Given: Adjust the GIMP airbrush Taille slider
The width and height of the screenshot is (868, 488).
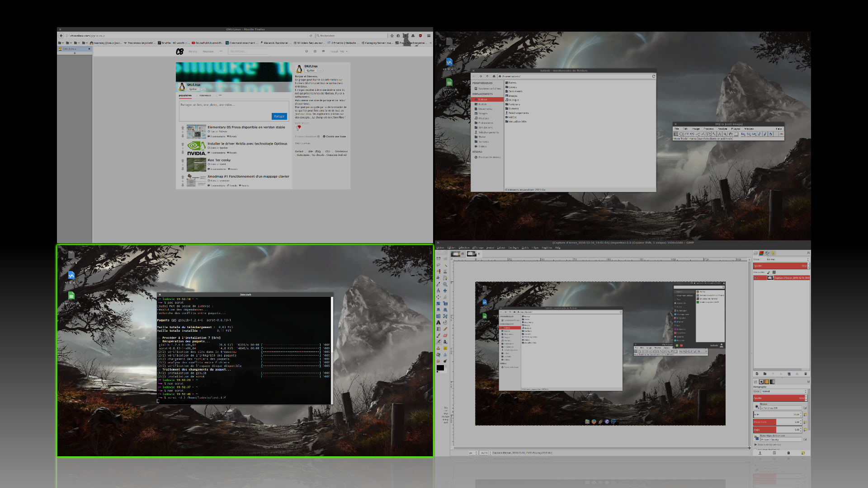Looking at the screenshot, I should [x=777, y=414].
